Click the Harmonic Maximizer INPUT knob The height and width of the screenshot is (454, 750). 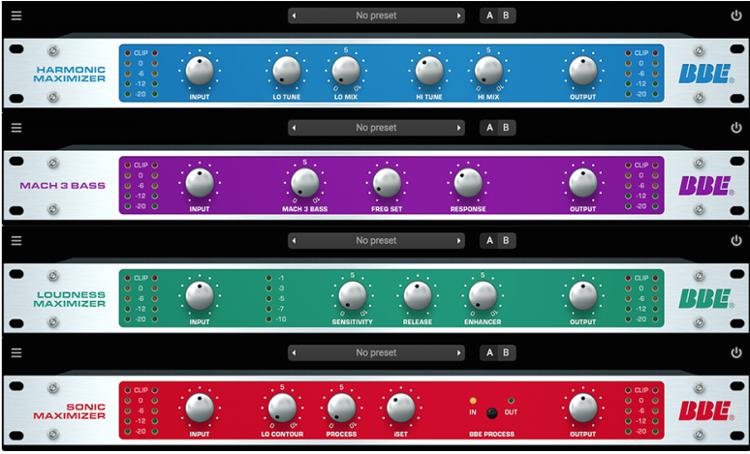pos(199,71)
